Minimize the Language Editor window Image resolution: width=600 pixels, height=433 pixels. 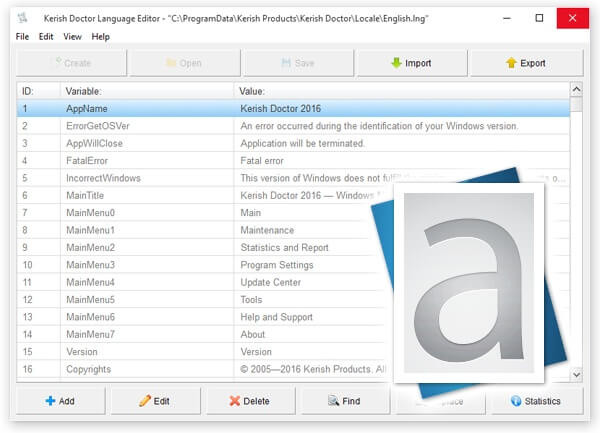(x=507, y=18)
